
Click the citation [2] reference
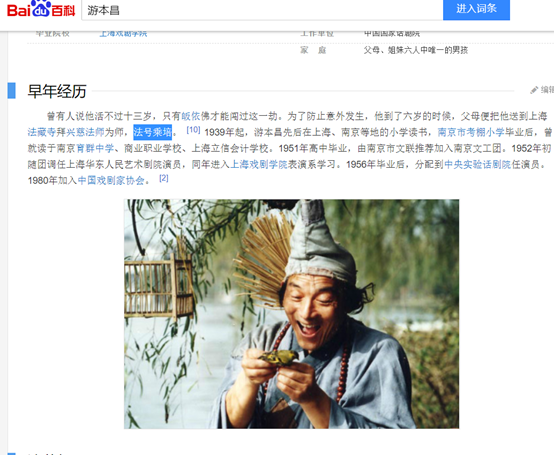coord(164,178)
